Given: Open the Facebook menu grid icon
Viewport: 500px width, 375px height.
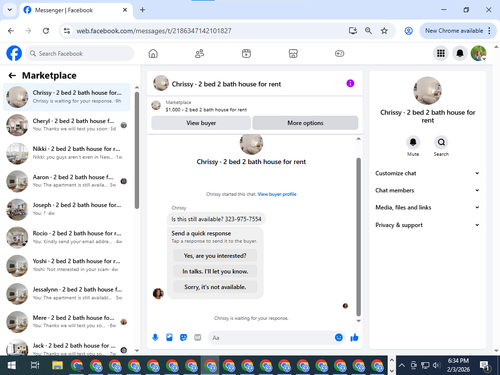Looking at the screenshot, I should pos(441,53).
